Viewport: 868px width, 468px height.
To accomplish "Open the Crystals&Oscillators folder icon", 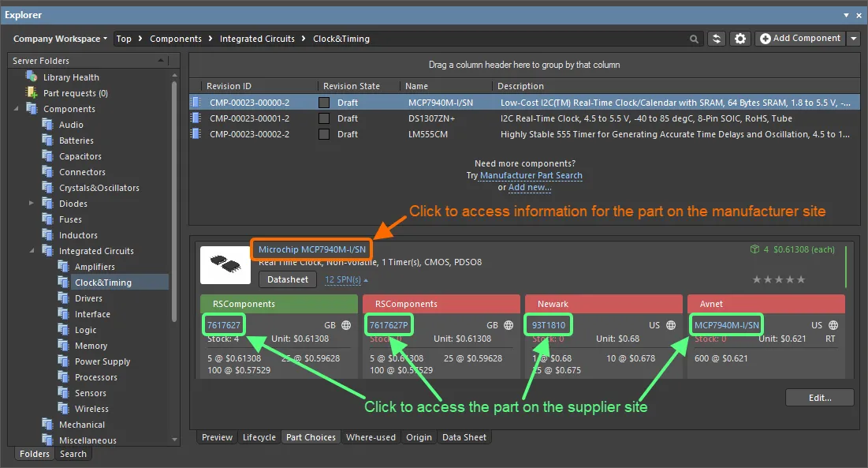I will tap(47, 187).
